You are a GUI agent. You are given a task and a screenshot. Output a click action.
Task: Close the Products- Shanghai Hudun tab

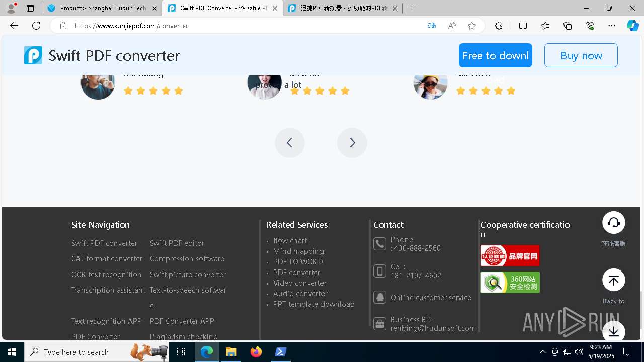(x=154, y=8)
